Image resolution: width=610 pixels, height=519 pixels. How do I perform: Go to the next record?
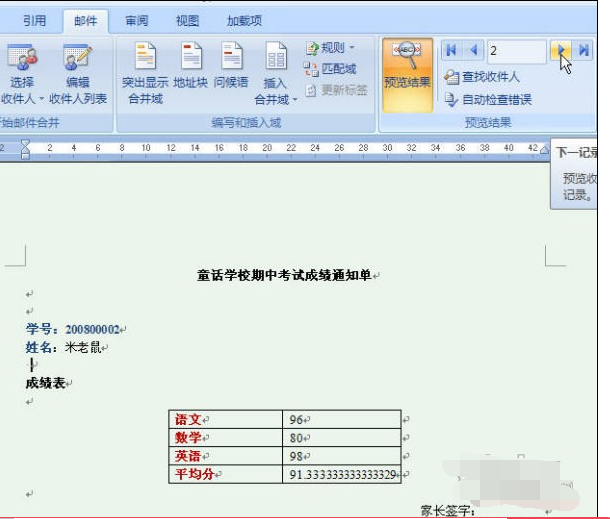561,50
